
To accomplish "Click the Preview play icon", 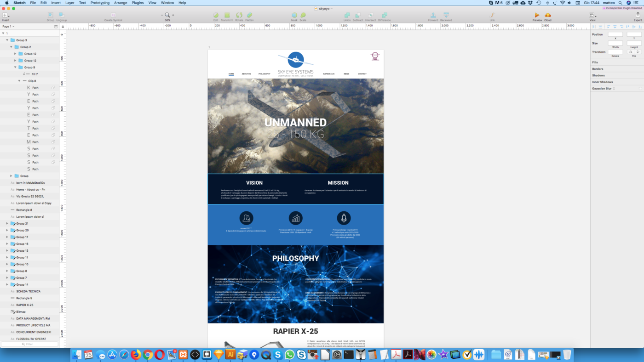I will tap(537, 15).
